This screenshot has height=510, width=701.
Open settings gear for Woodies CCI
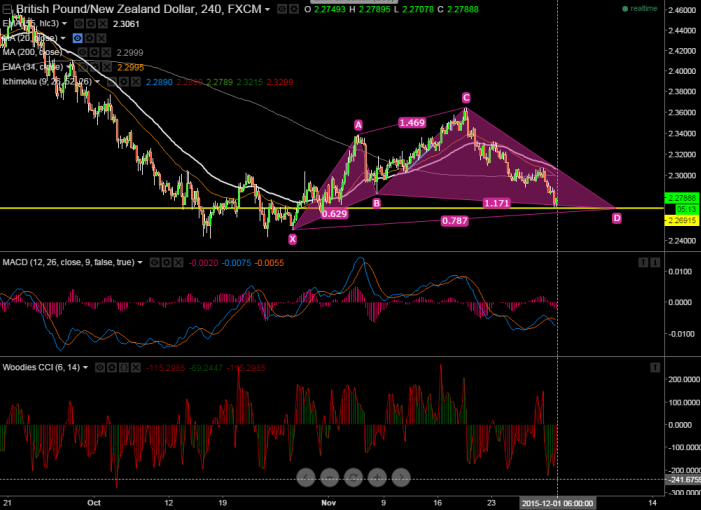[x=112, y=367]
